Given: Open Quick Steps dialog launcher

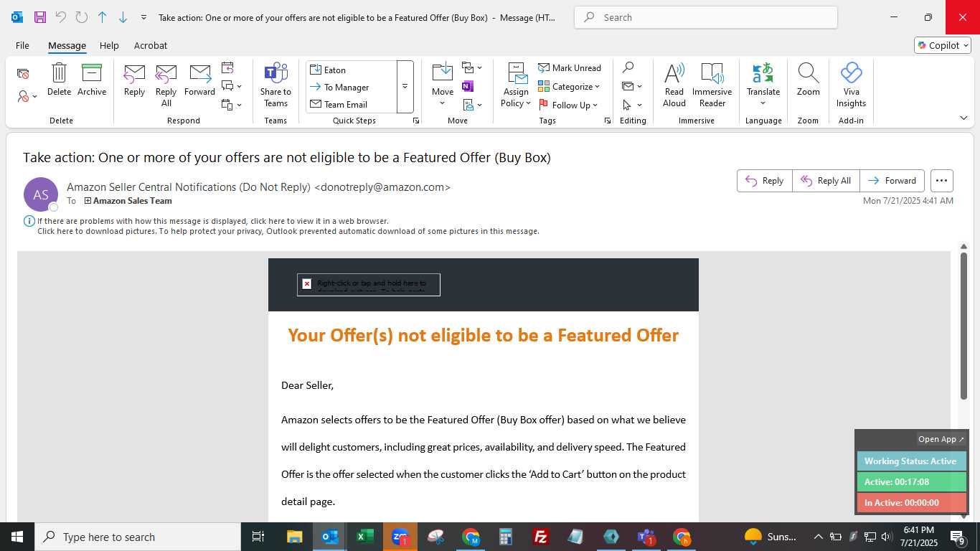Looking at the screenshot, I should click(x=416, y=121).
